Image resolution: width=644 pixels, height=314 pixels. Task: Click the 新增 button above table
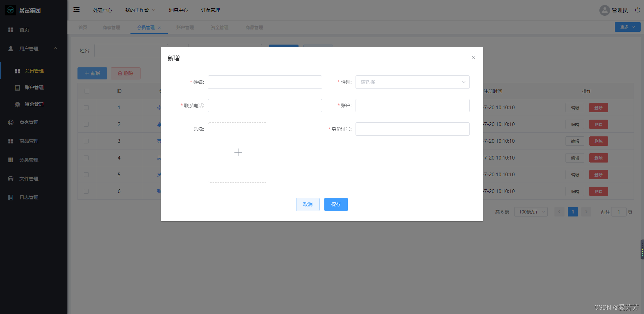pos(92,73)
